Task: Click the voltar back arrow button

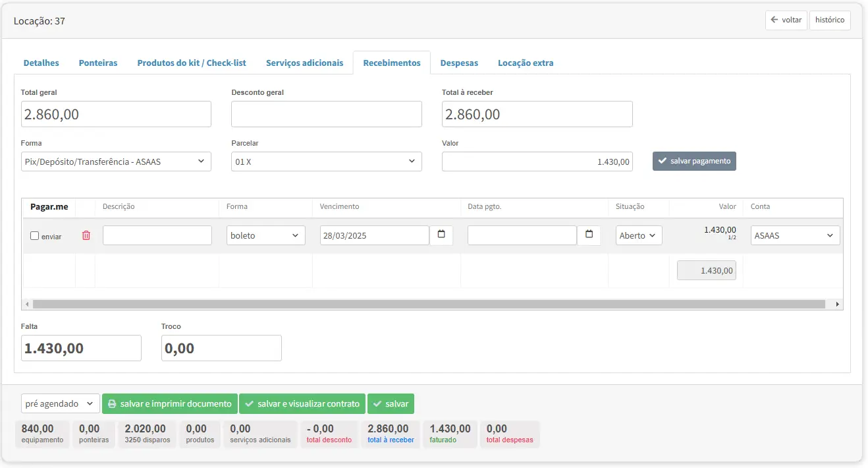Action: tap(786, 20)
